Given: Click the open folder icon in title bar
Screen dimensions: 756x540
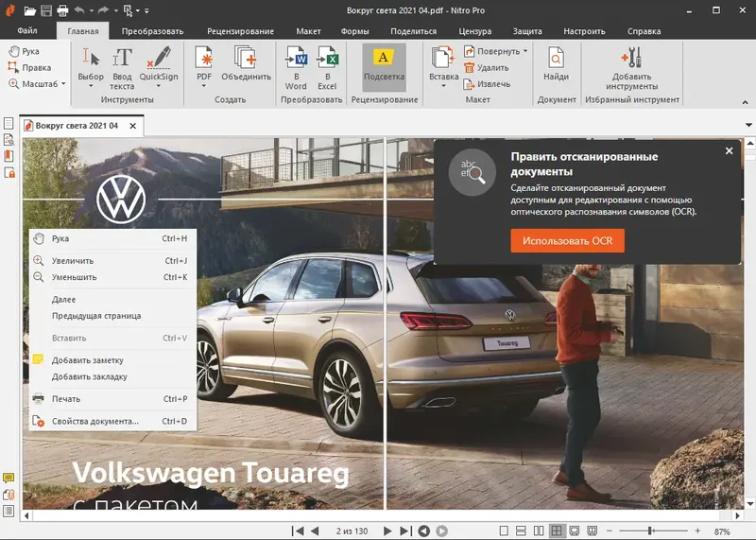Looking at the screenshot, I should (x=30, y=10).
